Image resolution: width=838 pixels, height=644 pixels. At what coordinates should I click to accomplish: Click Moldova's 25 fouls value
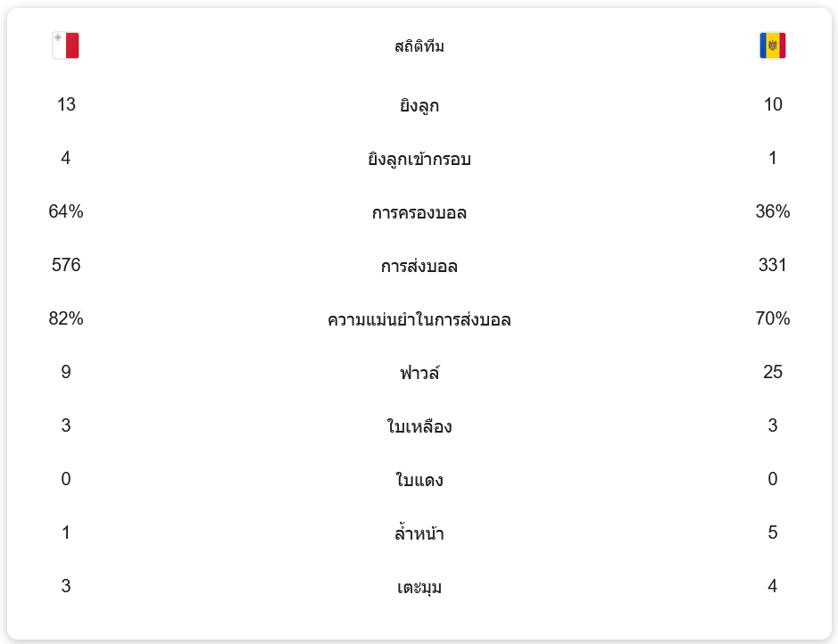click(x=772, y=372)
